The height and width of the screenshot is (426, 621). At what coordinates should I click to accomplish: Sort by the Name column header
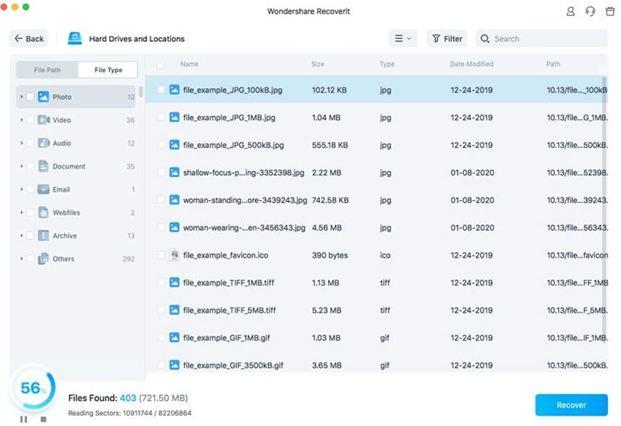point(189,64)
